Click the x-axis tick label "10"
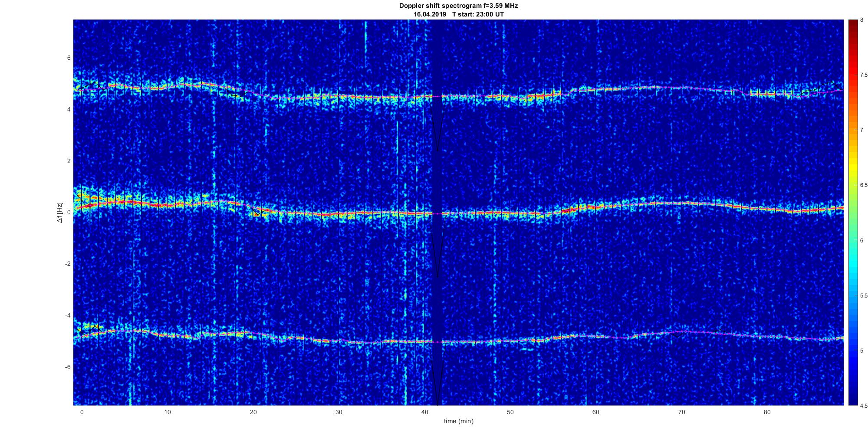868x435 pixels. click(x=168, y=412)
